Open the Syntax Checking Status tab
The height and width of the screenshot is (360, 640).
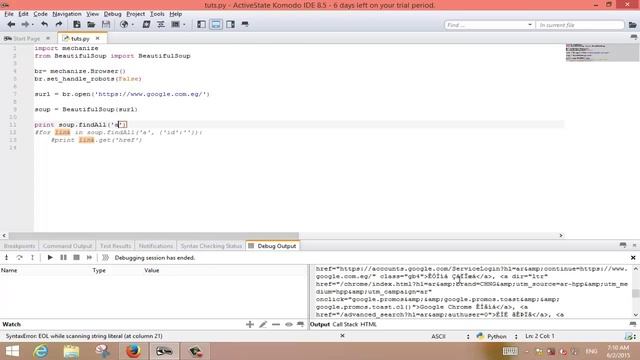pyautogui.click(x=211, y=246)
